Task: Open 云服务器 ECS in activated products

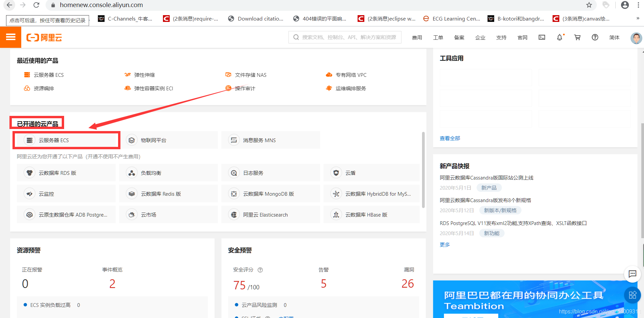Action: point(66,140)
